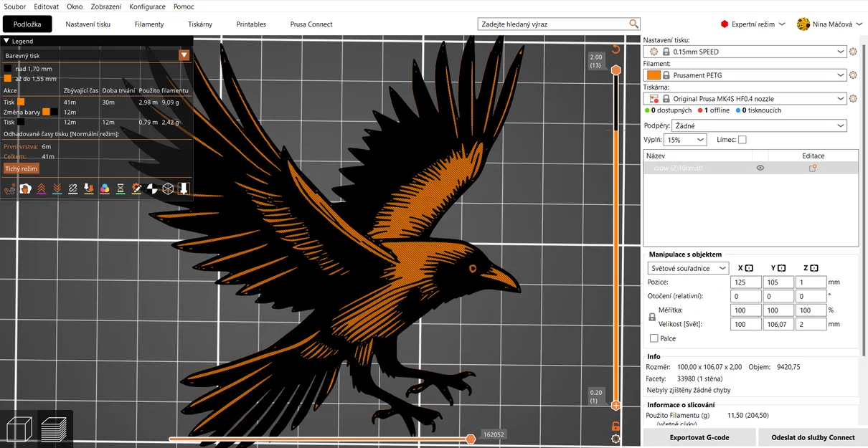Click orange filament color swatch
This screenshot has width=868, height=448.
(654, 75)
